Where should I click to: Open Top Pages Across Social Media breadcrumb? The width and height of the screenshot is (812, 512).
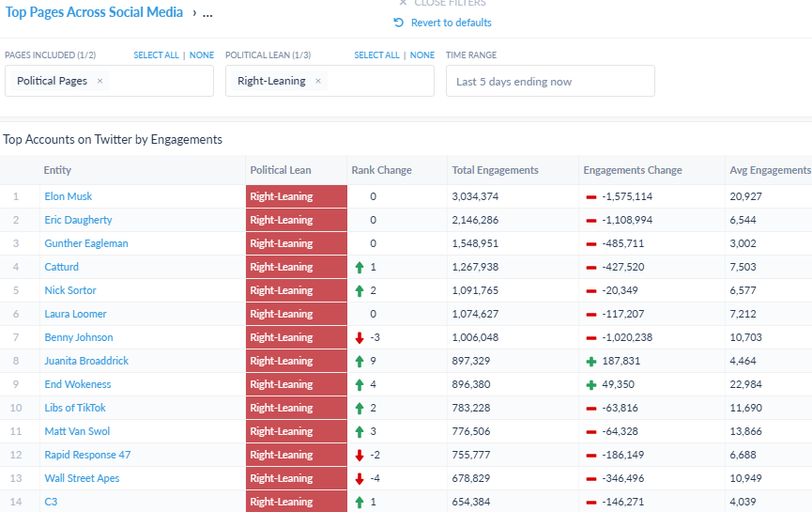pos(94,12)
